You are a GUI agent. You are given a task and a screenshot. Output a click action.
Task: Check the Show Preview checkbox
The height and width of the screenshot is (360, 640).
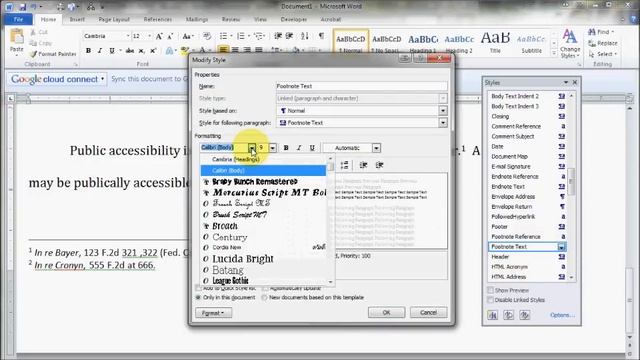490,290
